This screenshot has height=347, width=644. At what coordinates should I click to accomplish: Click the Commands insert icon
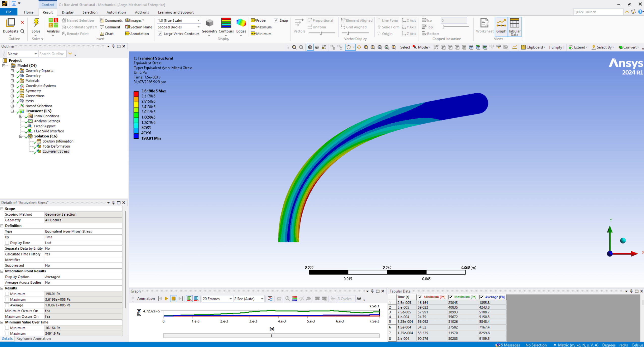tap(111, 20)
